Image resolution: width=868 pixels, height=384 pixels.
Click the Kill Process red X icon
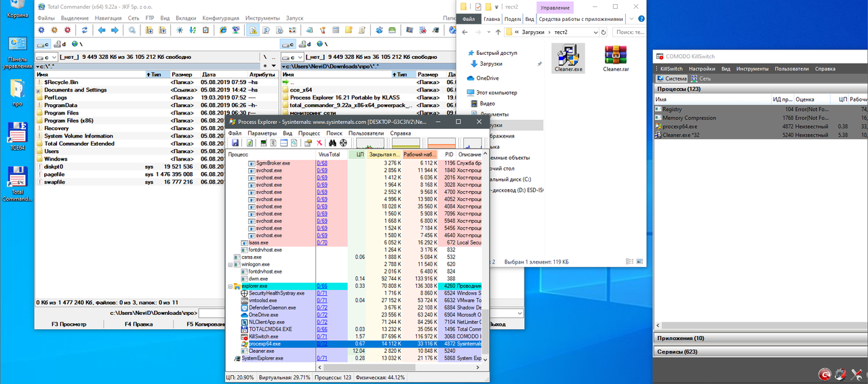coord(319,143)
